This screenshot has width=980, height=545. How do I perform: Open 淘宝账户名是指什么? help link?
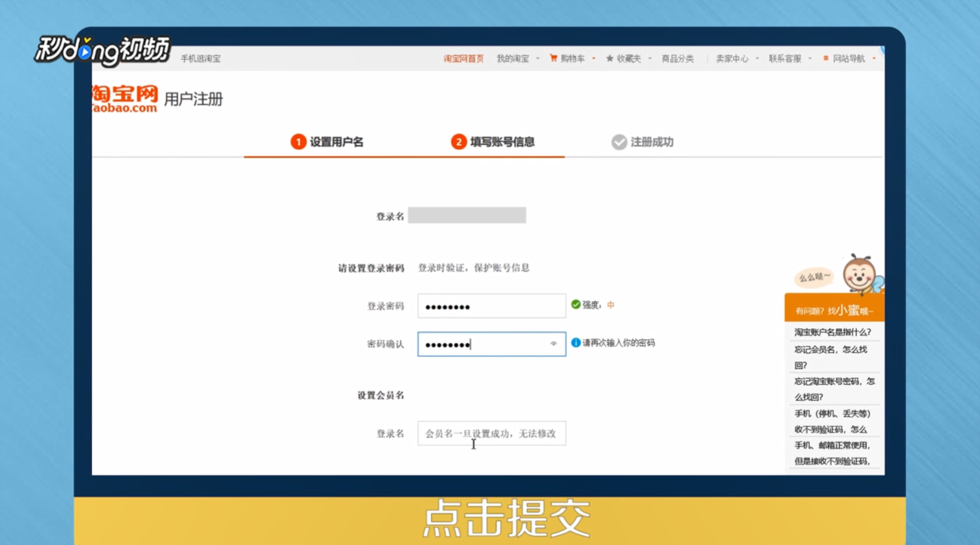click(833, 332)
